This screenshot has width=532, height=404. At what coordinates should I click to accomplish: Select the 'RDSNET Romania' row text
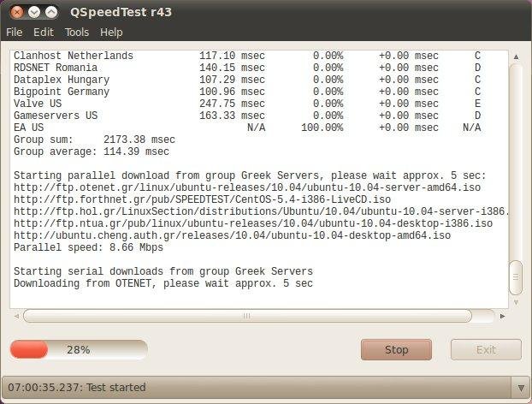pyautogui.click(x=56, y=68)
